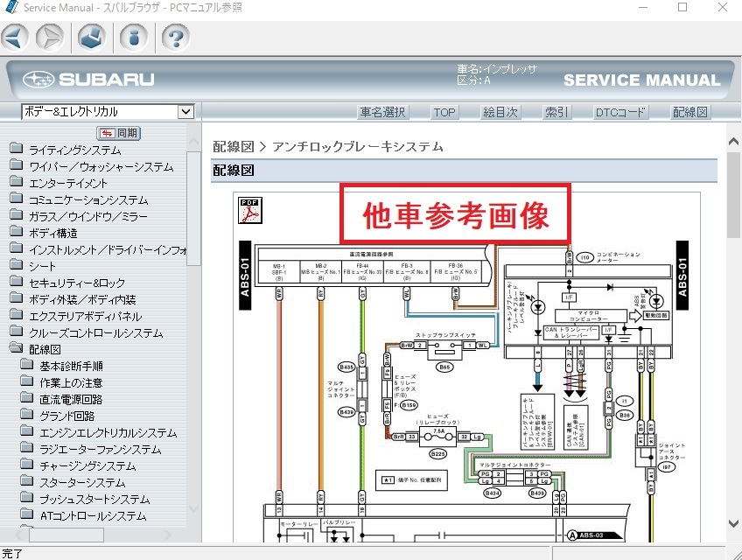Click the シート folder icon
Image resolution: width=742 pixels, height=560 pixels.
click(17, 264)
